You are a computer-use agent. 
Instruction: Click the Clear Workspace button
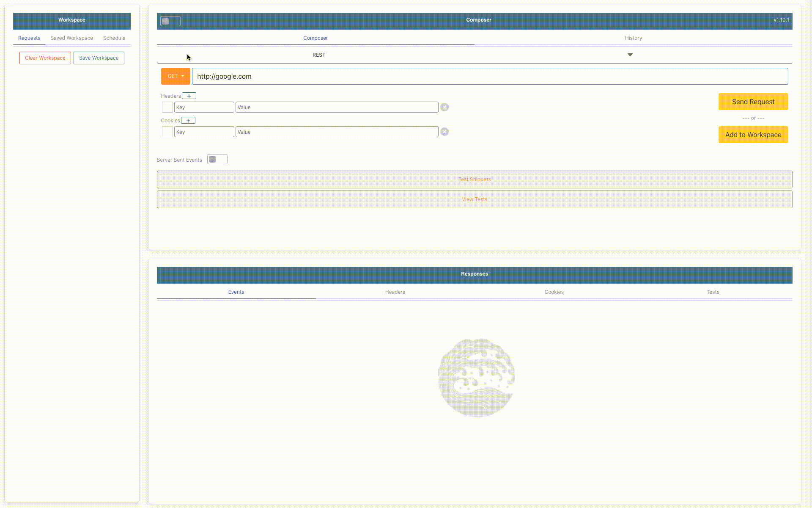(x=45, y=58)
